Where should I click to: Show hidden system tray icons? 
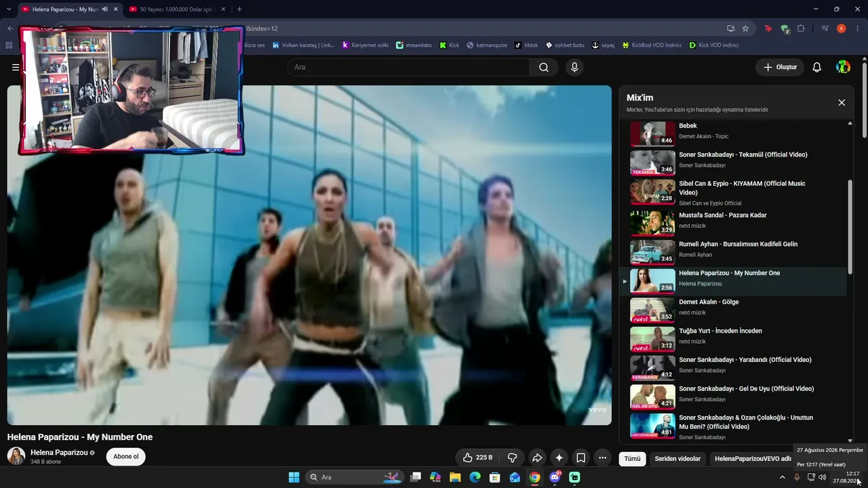782,477
